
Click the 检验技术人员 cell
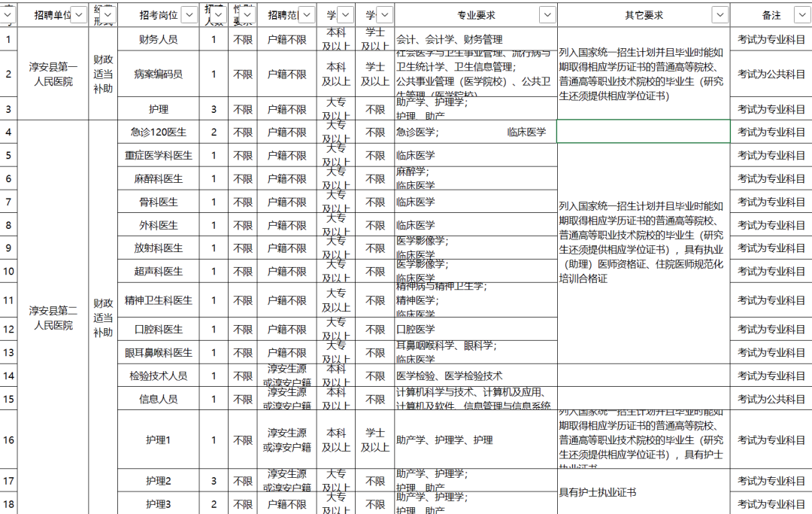pyautogui.click(x=159, y=376)
